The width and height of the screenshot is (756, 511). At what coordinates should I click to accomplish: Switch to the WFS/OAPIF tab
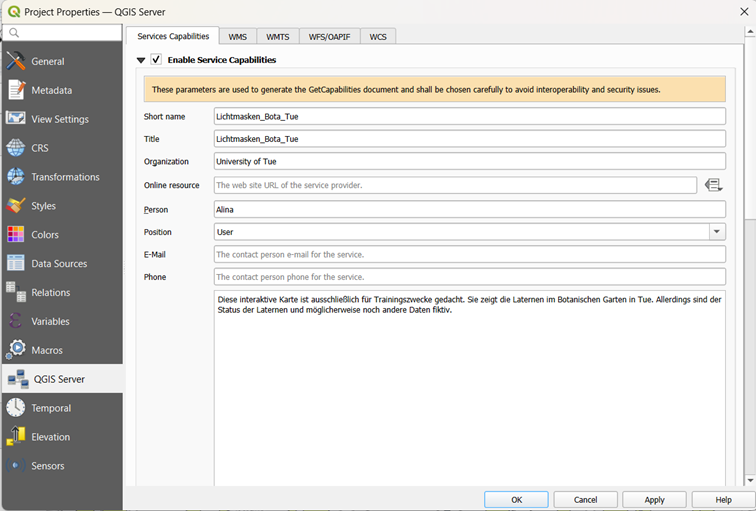tap(330, 37)
